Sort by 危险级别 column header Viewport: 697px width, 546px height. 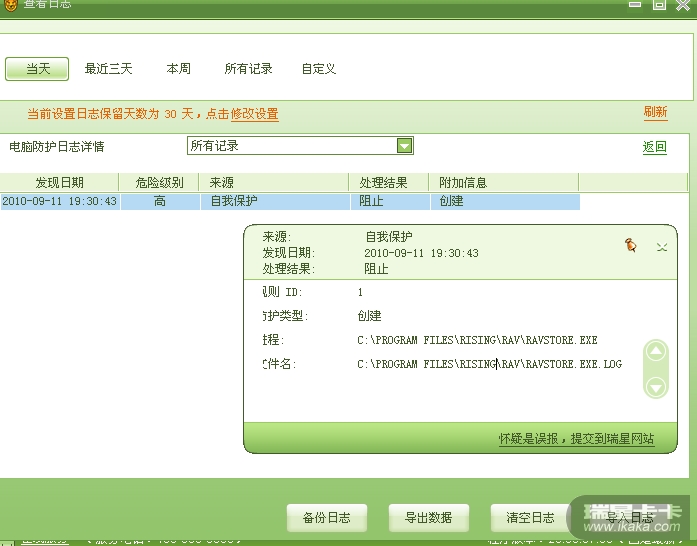coord(159,182)
